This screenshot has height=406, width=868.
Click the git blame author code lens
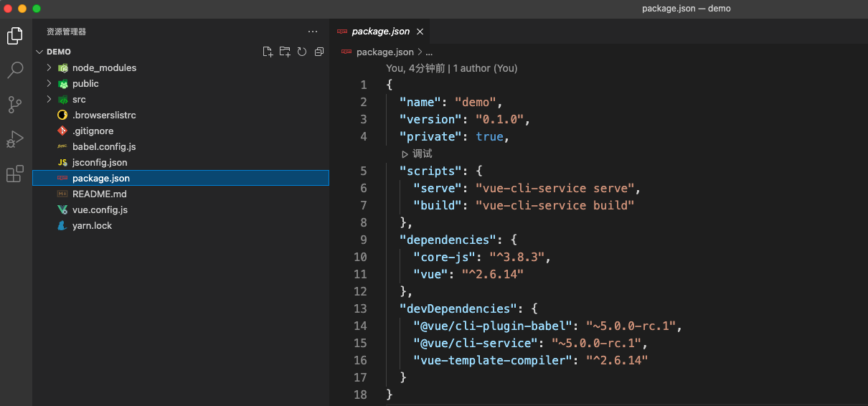pos(451,68)
